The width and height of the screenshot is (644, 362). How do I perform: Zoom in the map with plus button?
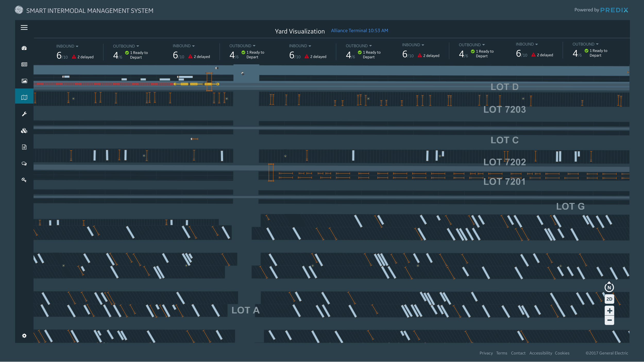click(609, 311)
